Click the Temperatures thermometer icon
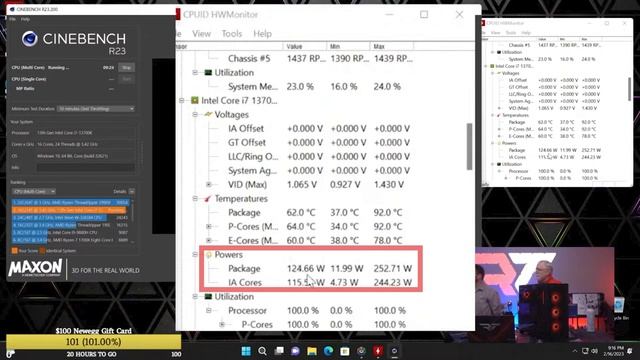Viewport: 640px width, 360px height. click(x=208, y=198)
